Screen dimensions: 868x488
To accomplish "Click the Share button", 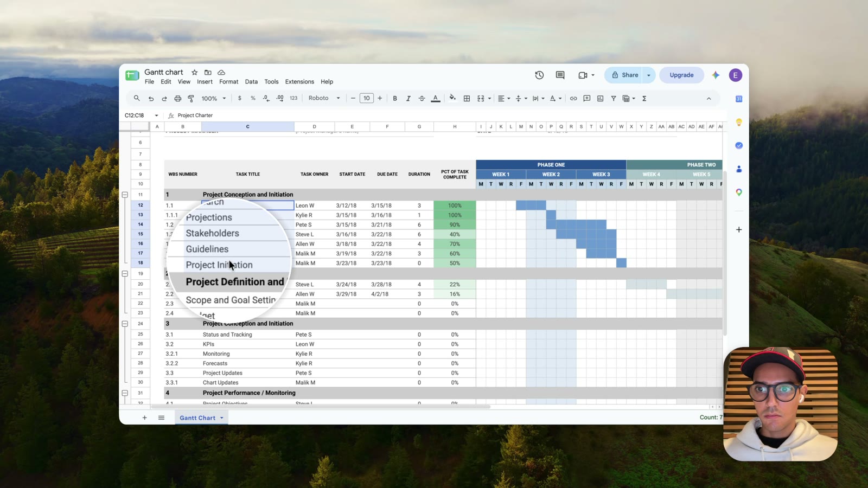I will 624,75.
